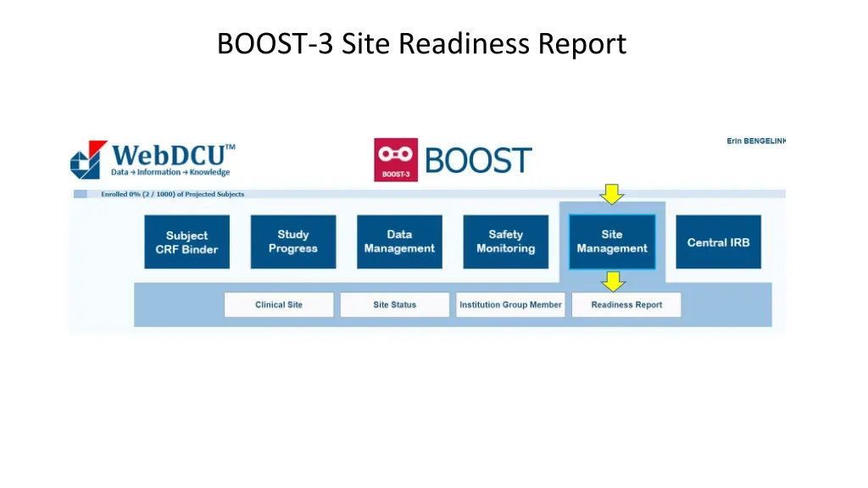
Task: Open the Central IRB module
Action: [719, 241]
